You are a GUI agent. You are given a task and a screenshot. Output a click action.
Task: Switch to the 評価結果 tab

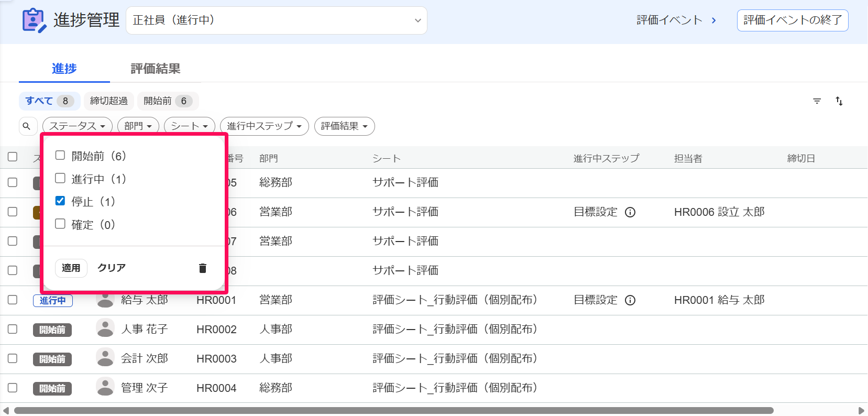coord(156,69)
